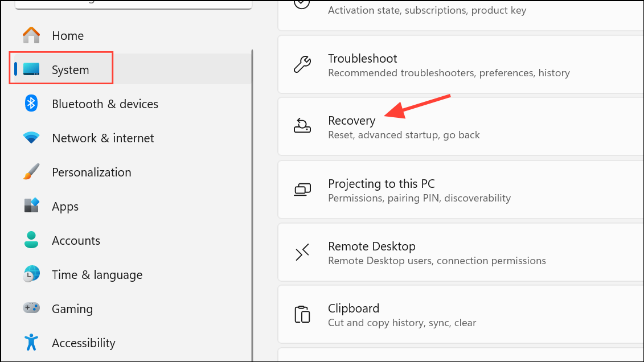Click the Personalization paintbrush icon
This screenshot has height=362, width=644.
31,172
